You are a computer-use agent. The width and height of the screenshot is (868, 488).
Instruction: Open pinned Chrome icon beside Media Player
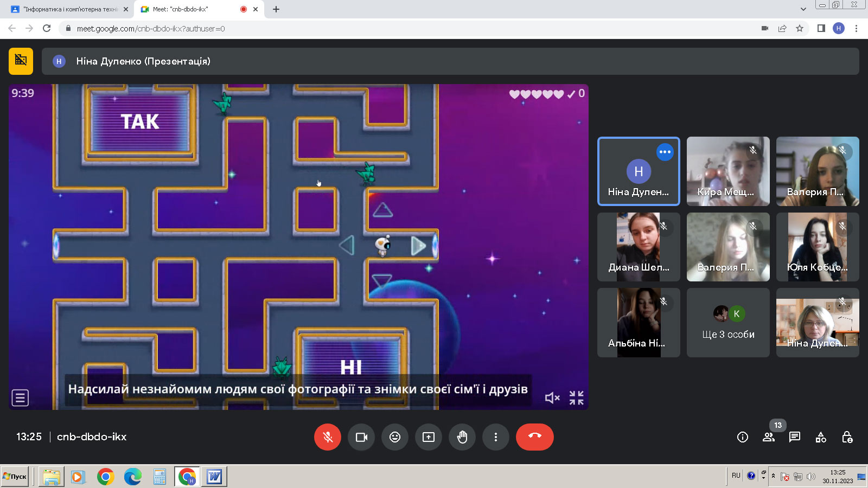point(106,477)
